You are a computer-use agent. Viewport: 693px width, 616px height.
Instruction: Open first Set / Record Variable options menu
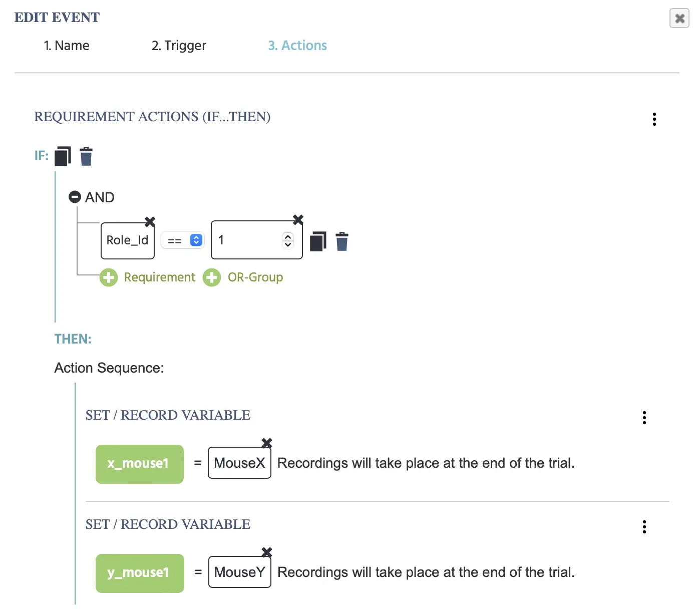coord(644,418)
